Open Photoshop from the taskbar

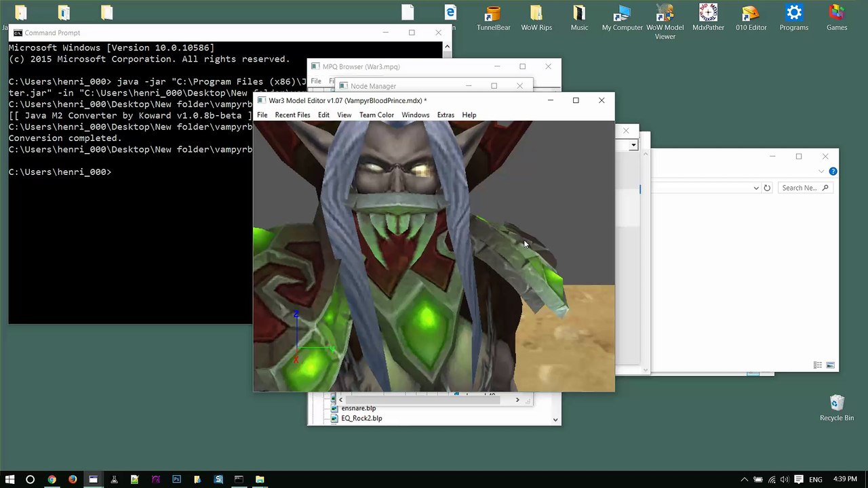click(176, 479)
